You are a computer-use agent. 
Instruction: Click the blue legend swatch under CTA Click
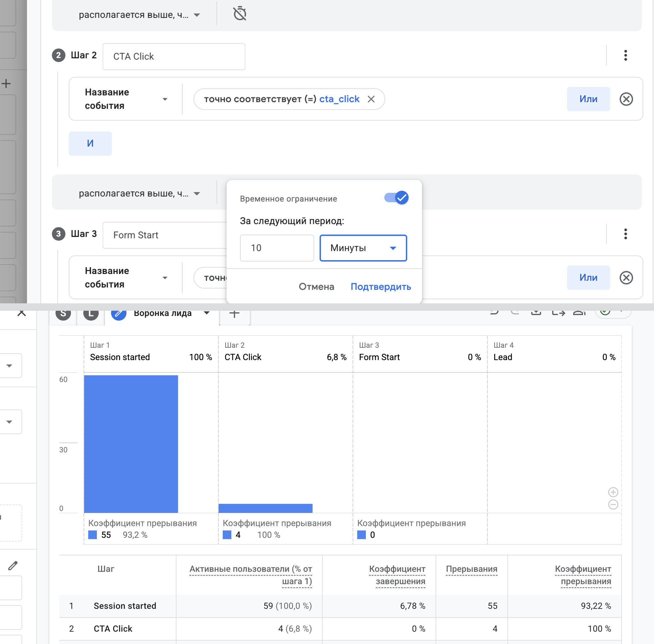[x=227, y=535]
